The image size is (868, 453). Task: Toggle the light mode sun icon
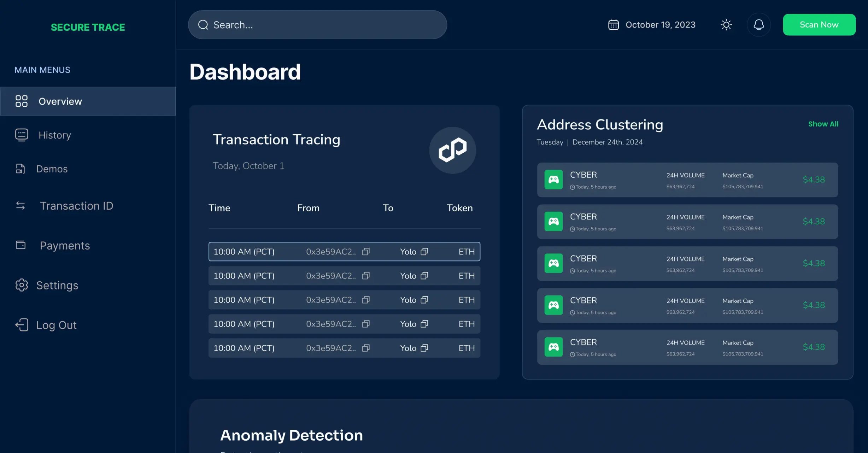pyautogui.click(x=726, y=25)
